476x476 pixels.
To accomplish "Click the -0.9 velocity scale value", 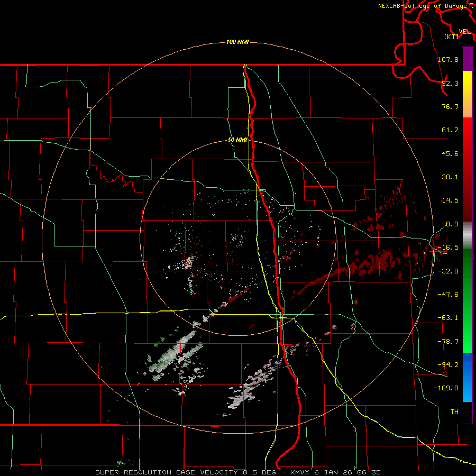I will (450, 224).
